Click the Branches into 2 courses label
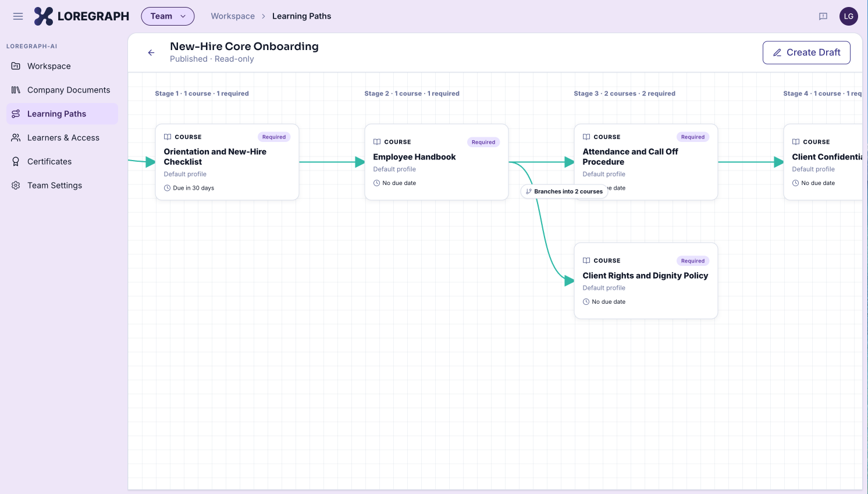The height and width of the screenshot is (494, 868). tap(564, 191)
